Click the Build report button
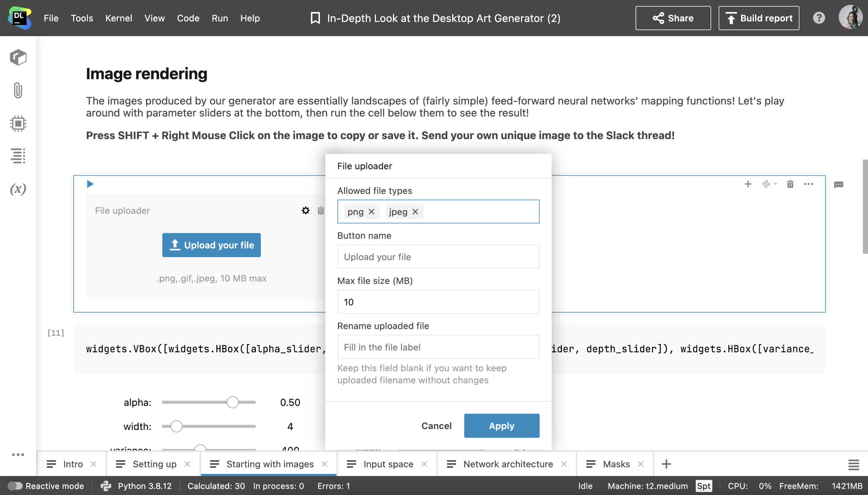 point(759,18)
